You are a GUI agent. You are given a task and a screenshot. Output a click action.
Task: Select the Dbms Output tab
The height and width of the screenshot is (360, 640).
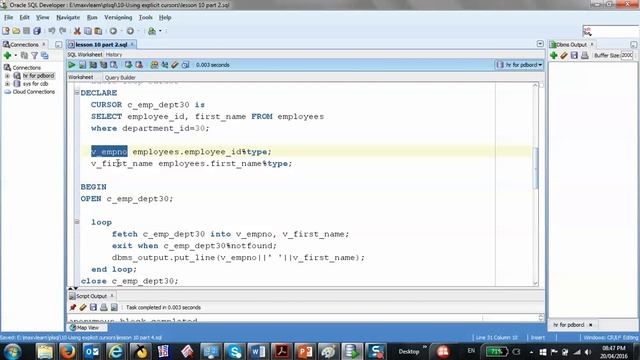click(571, 44)
